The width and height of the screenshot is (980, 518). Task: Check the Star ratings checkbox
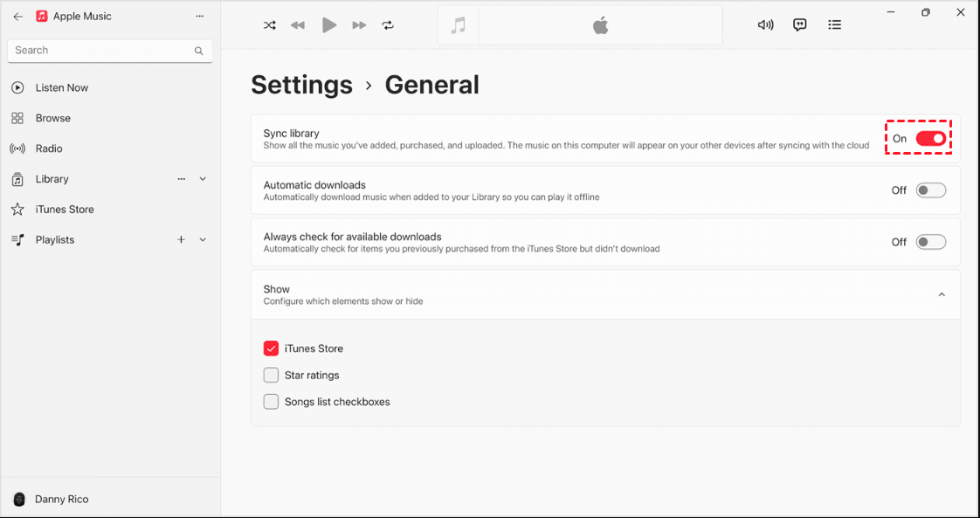(271, 375)
